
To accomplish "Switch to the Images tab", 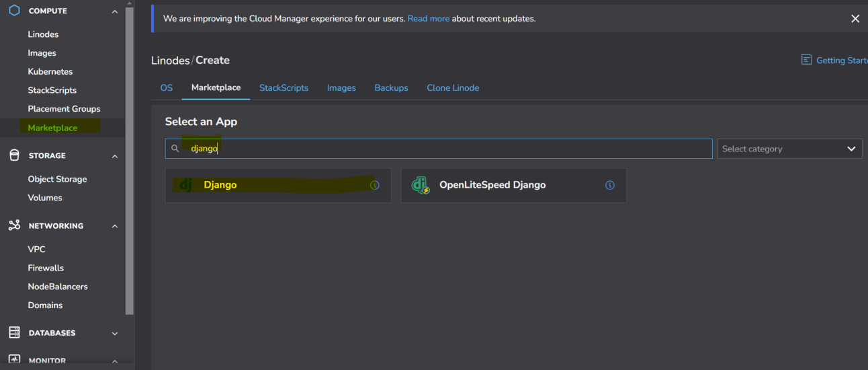I will tap(341, 87).
